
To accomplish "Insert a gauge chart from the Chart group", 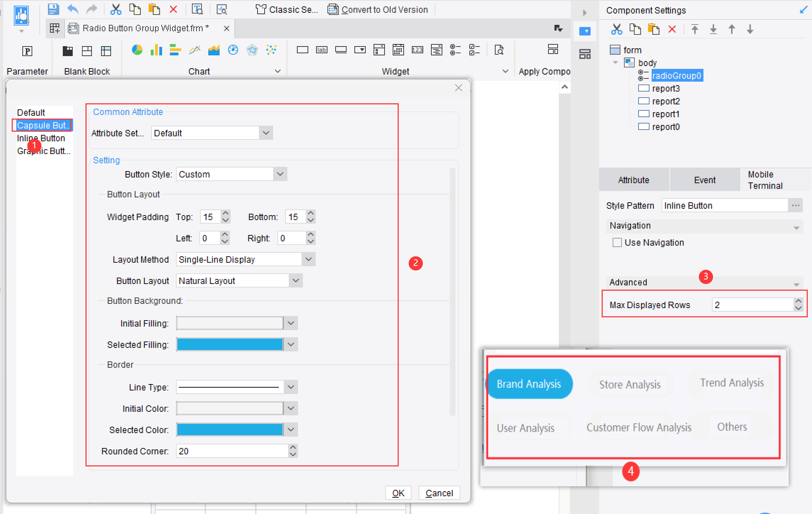I will [x=233, y=50].
